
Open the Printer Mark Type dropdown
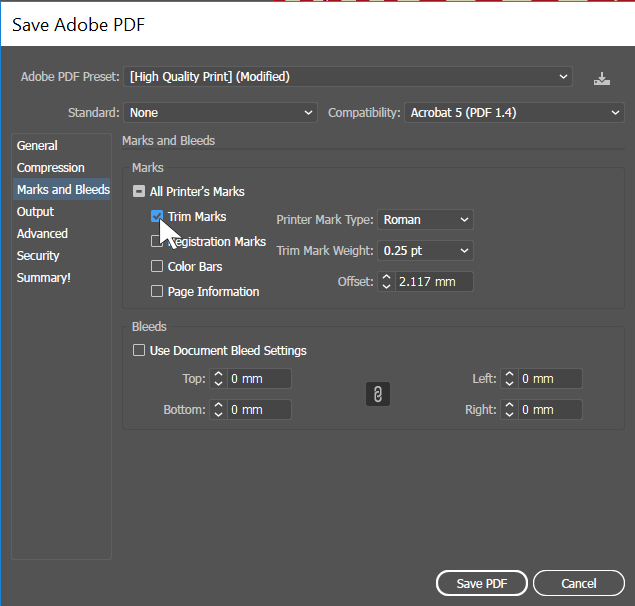coord(426,219)
